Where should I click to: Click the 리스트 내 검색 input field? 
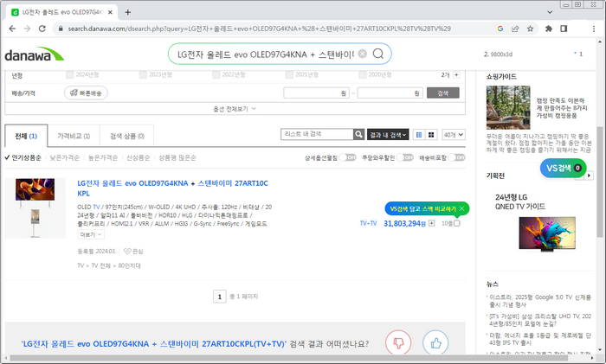point(317,134)
